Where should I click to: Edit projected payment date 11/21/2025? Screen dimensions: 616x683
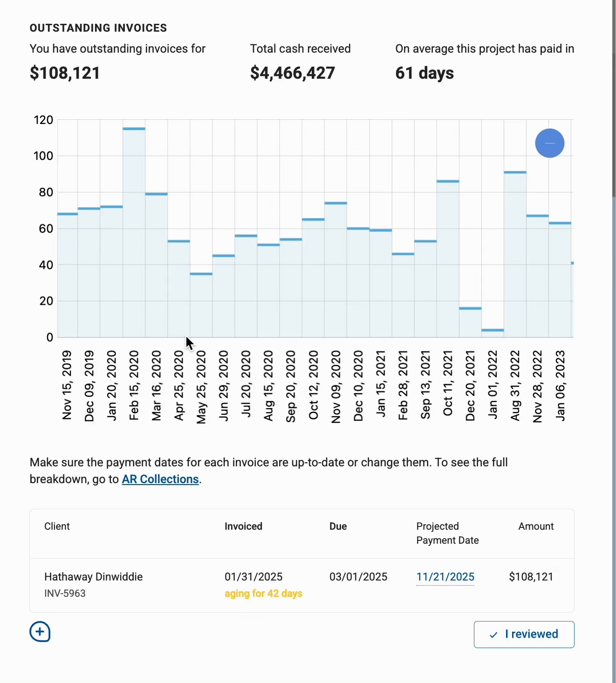[x=445, y=577]
